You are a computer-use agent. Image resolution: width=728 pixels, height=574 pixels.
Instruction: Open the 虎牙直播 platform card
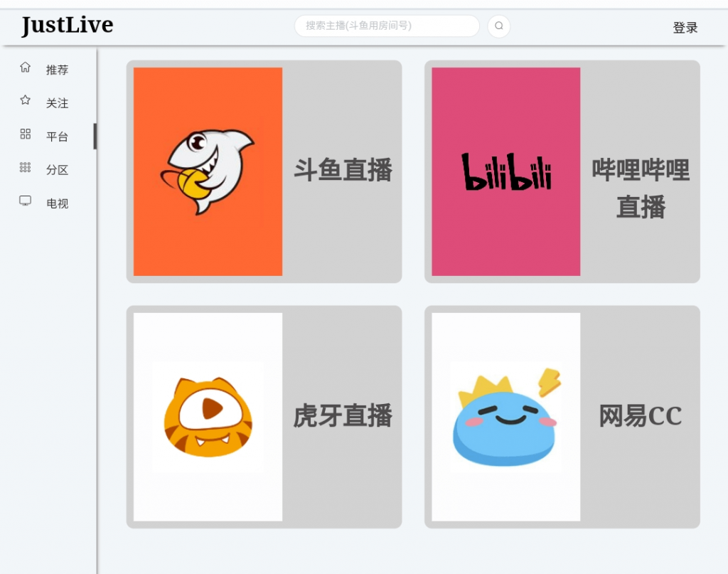click(341, 417)
